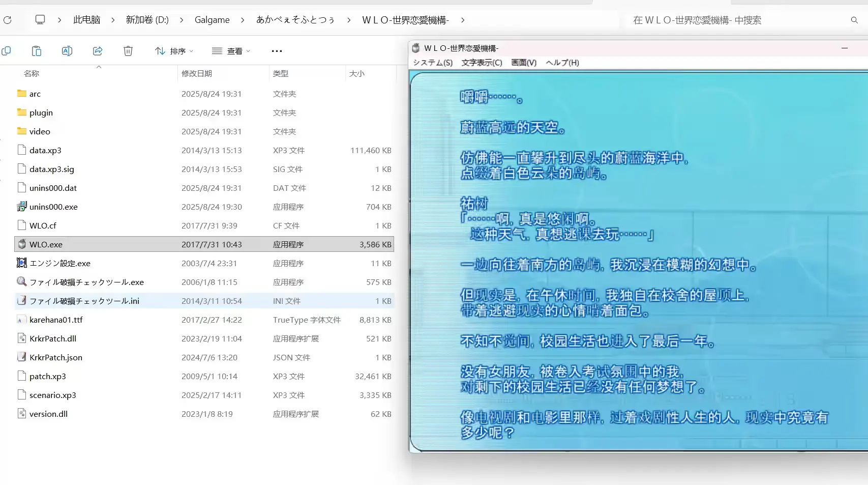Open the 排序 sort dropdown
Screen dimensions: 868x485
(174, 51)
